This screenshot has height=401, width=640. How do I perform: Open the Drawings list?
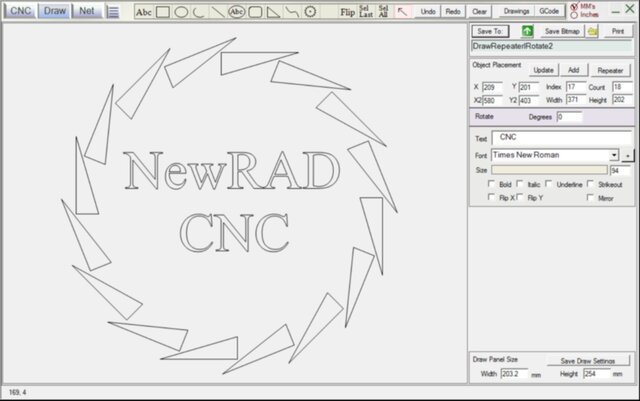click(x=516, y=11)
